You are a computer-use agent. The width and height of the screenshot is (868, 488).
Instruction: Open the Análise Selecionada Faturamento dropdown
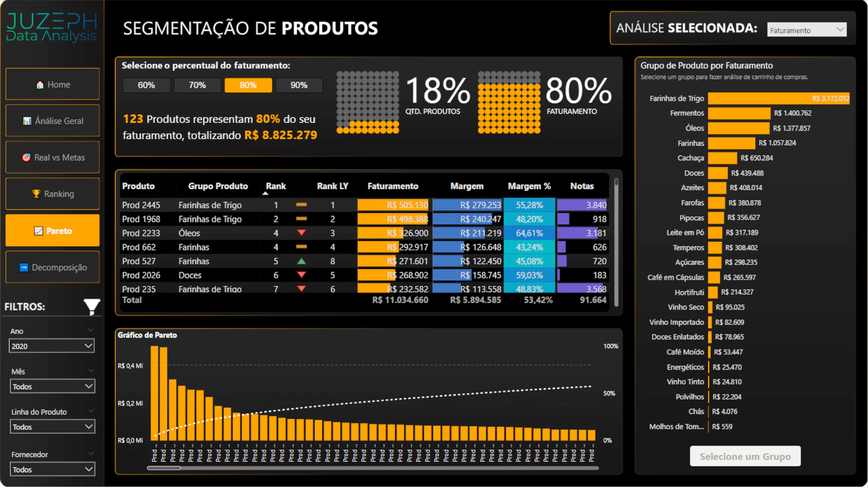(x=807, y=30)
